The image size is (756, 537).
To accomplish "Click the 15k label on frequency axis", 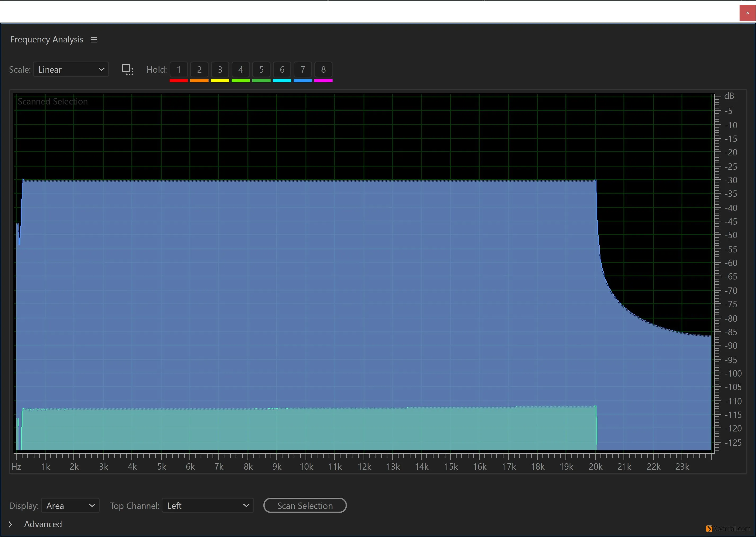I will pyautogui.click(x=451, y=466).
